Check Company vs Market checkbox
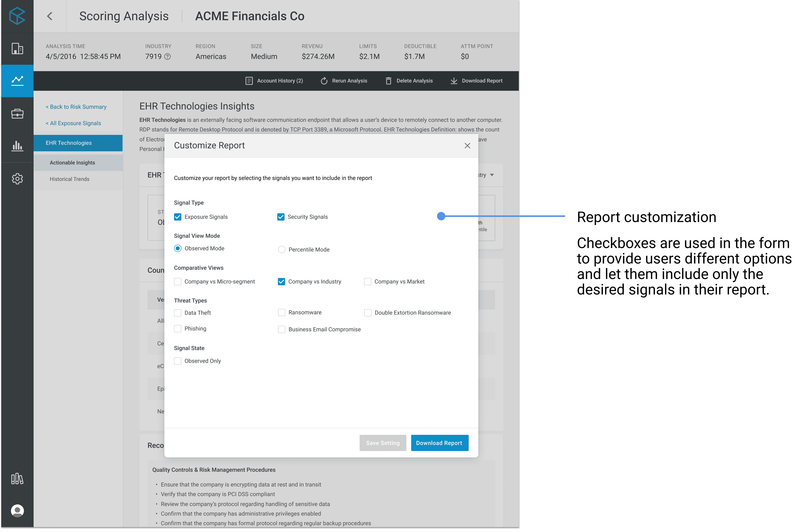 pyautogui.click(x=368, y=282)
